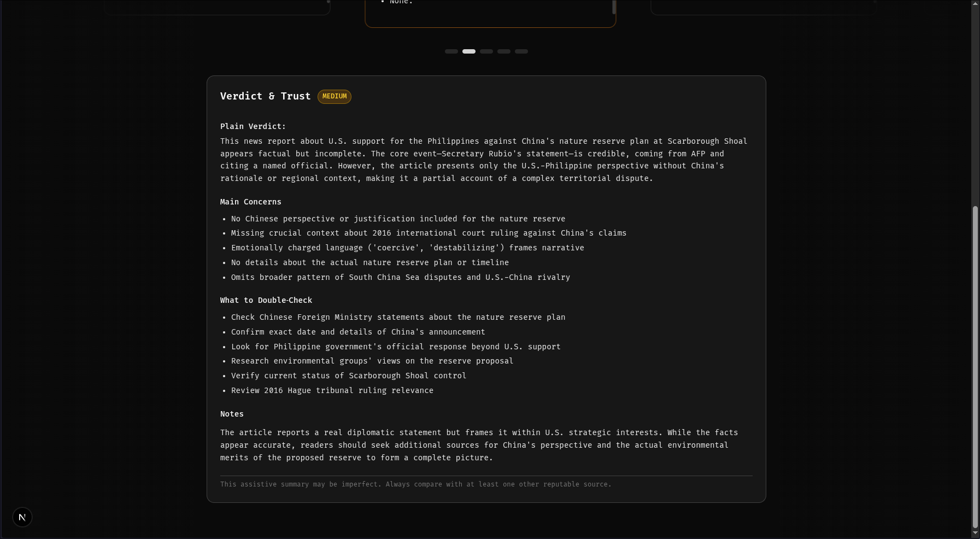The image size is (980, 539).
Task: Click "Look for Philippine government's official response" item
Action: 396,347
